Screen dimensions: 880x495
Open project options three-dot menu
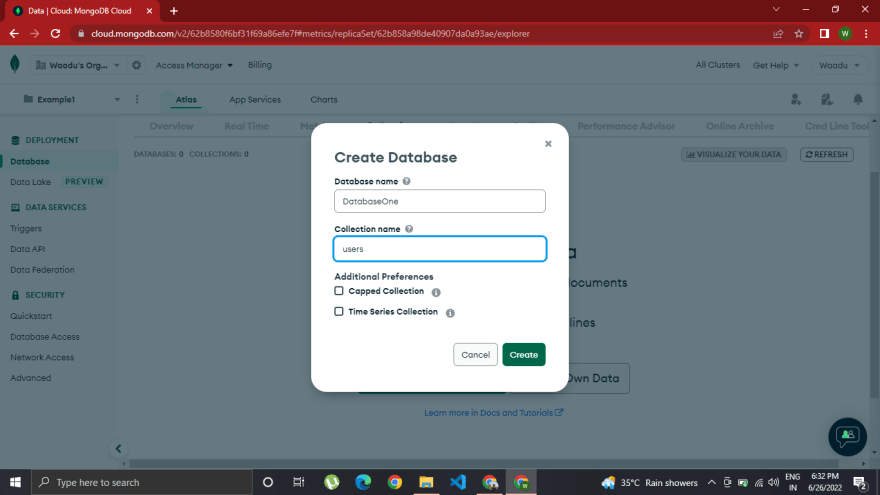(x=137, y=99)
